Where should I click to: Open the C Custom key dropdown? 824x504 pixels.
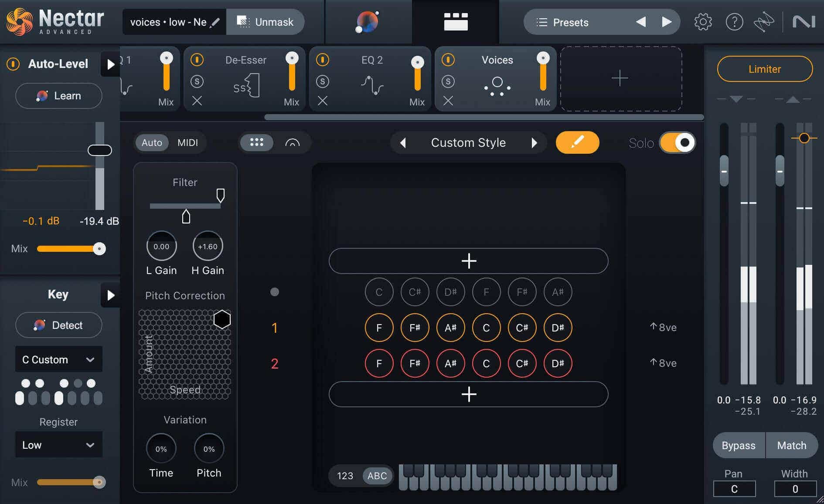click(59, 359)
